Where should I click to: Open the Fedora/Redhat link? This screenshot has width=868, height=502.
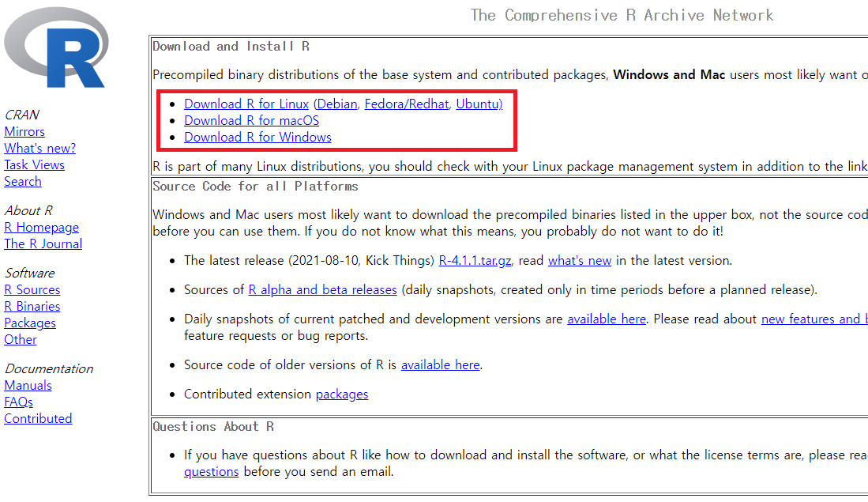(x=406, y=104)
